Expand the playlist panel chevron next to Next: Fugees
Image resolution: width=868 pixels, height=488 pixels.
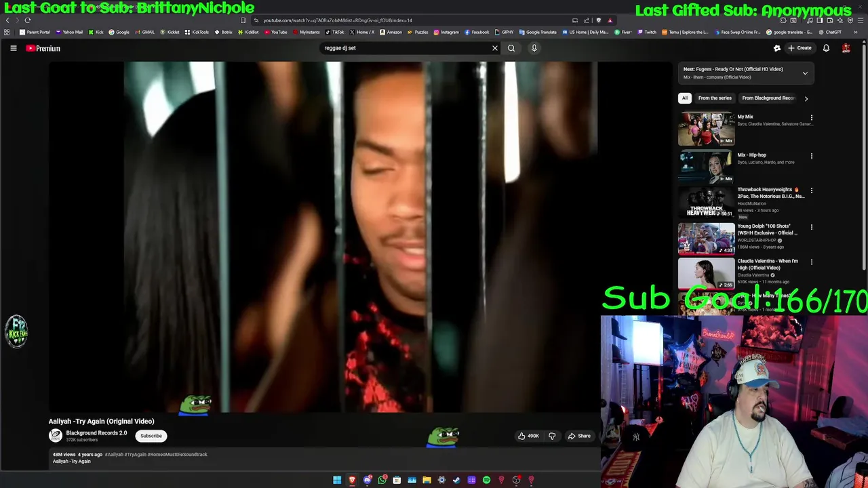(805, 73)
